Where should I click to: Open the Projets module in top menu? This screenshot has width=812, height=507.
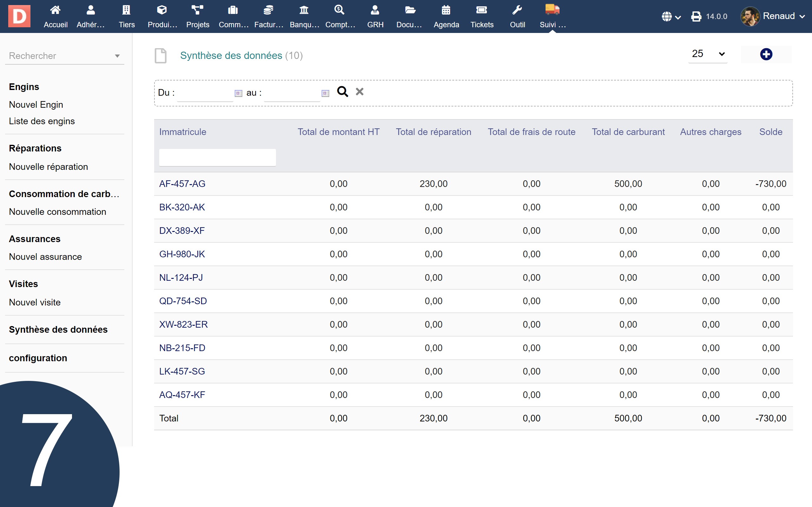(198, 16)
